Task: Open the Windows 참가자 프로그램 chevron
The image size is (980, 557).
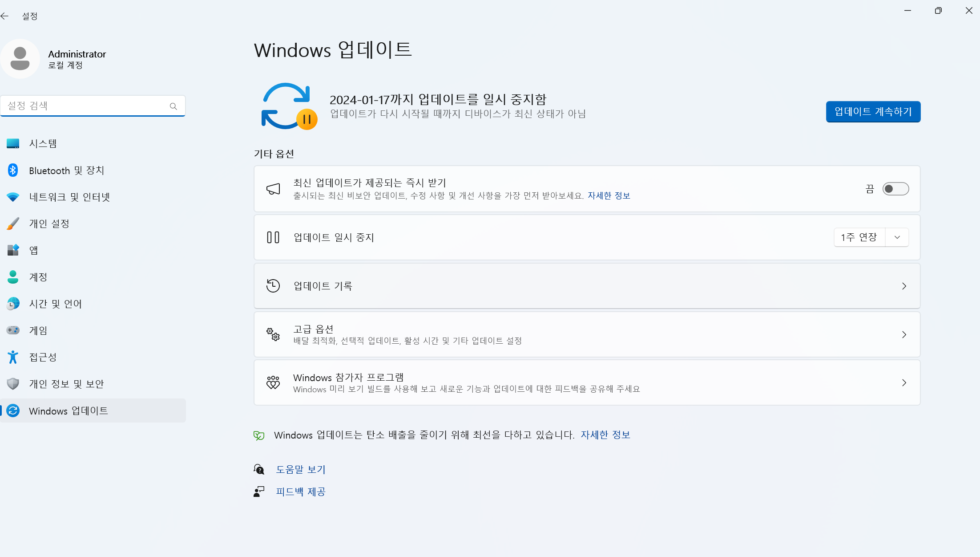Action: [x=903, y=383]
